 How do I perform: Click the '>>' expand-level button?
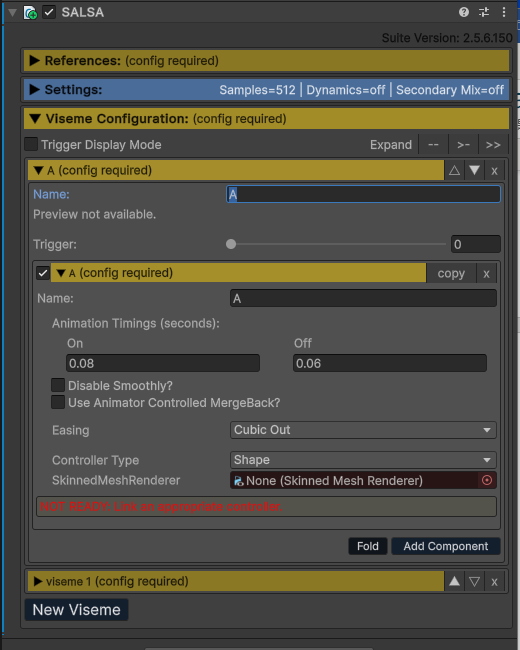(x=493, y=145)
